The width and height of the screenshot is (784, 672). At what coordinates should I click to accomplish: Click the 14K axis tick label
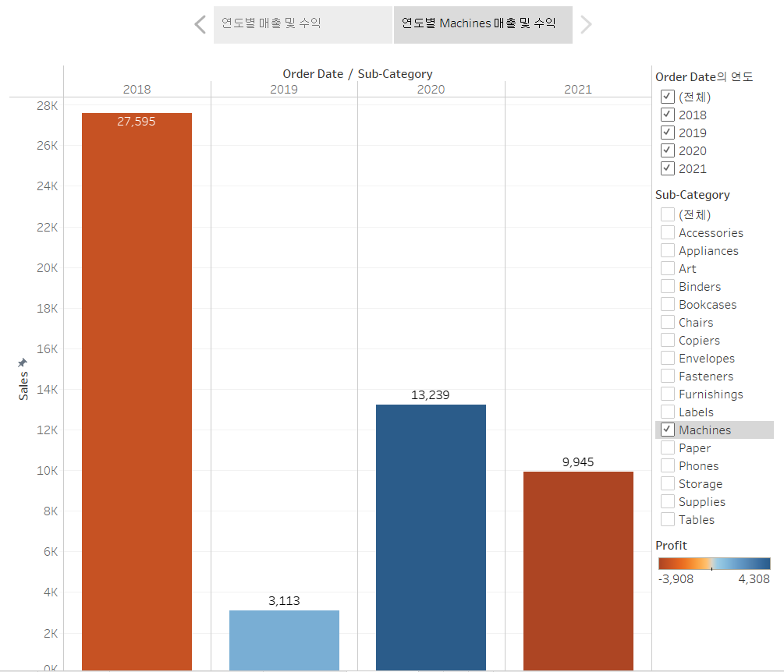pos(47,390)
